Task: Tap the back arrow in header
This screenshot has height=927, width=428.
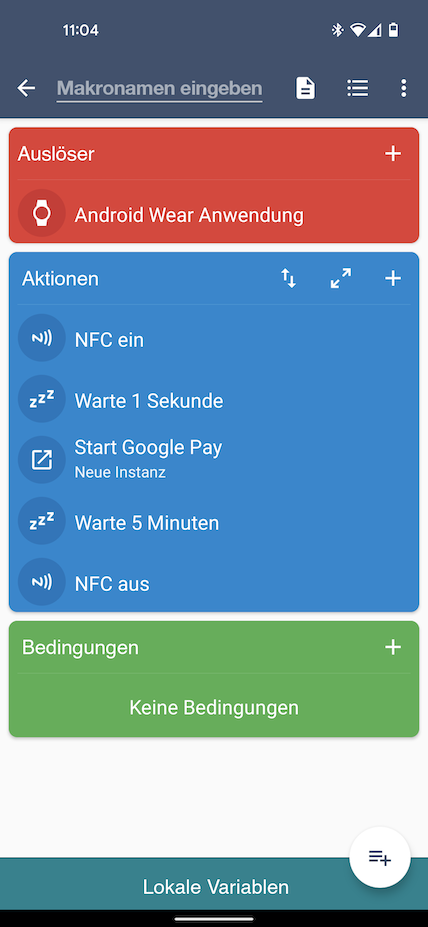Action: [26, 89]
